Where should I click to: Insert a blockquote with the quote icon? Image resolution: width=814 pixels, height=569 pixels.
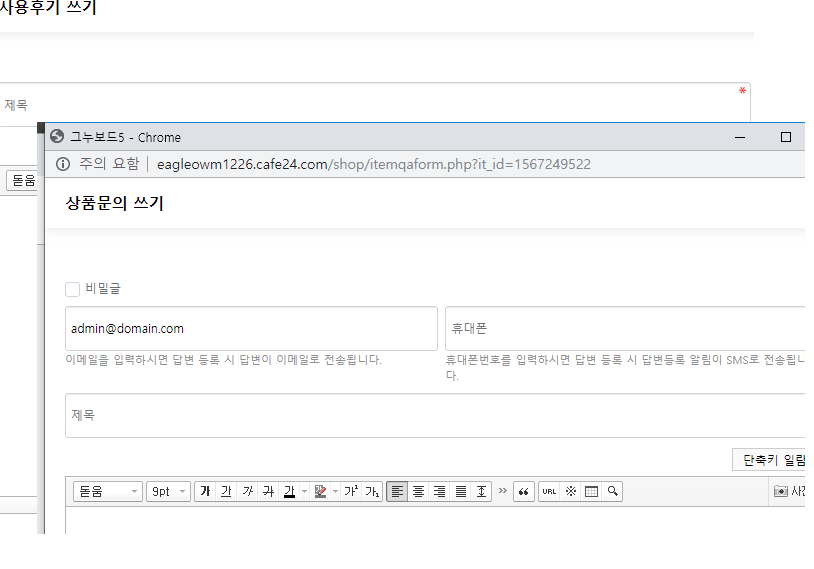pyautogui.click(x=524, y=492)
